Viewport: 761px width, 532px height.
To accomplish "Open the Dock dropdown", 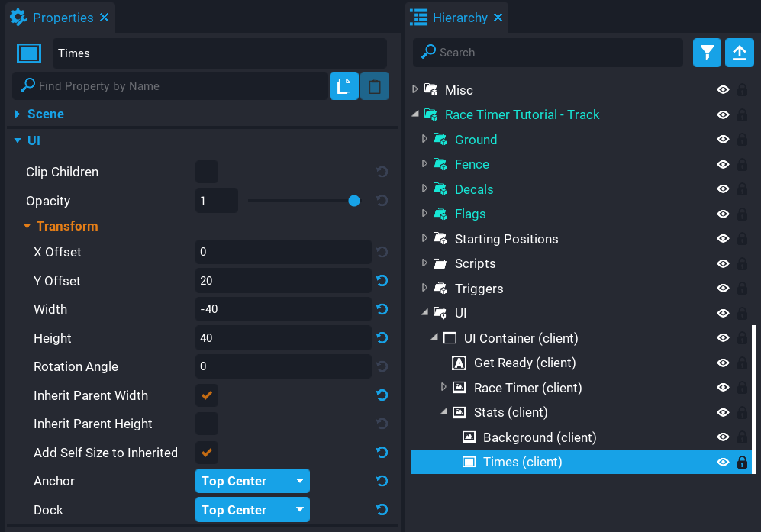I will [253, 510].
